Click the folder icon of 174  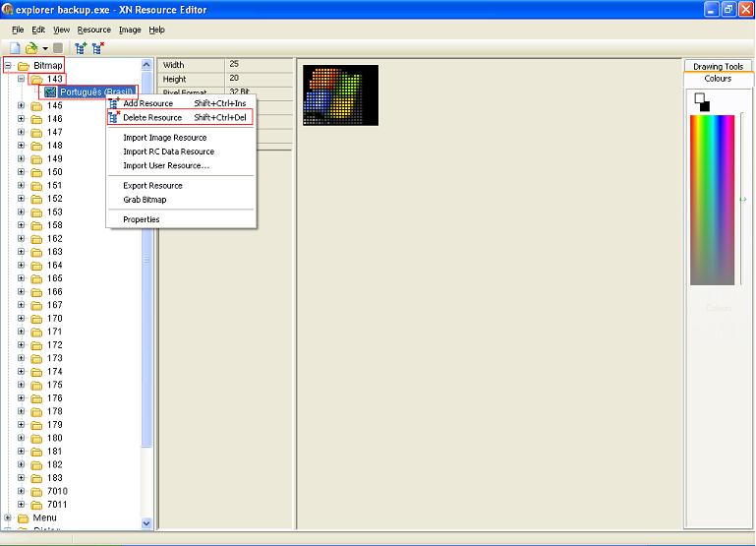tap(36, 372)
